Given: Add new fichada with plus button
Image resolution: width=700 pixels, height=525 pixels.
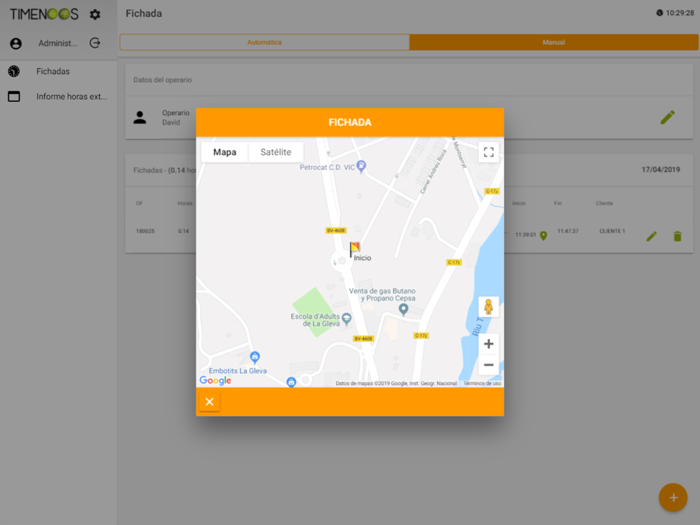Looking at the screenshot, I should tap(673, 497).
